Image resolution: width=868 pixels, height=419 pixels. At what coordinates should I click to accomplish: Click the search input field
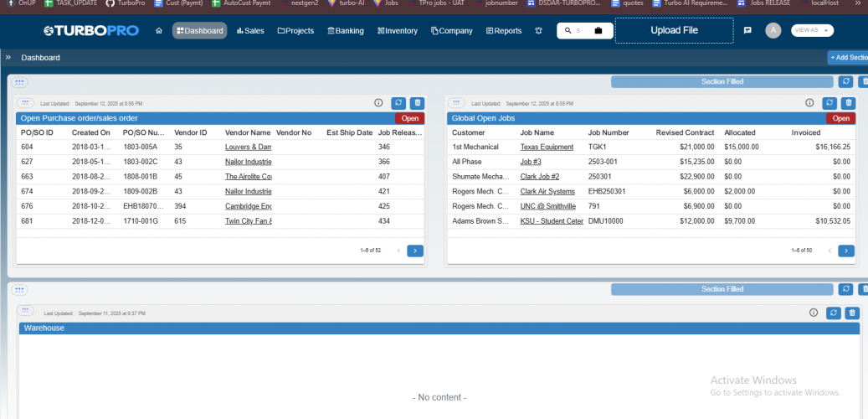[578, 30]
